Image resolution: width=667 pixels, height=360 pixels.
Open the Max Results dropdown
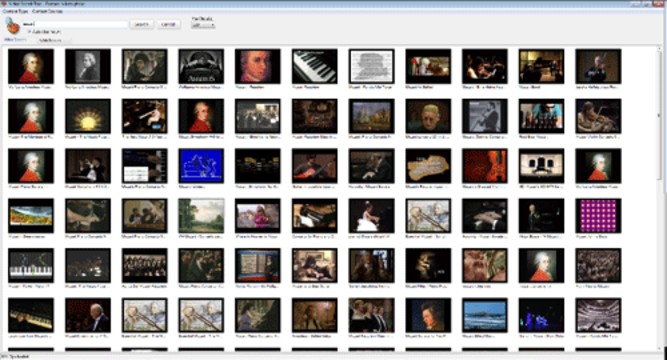pos(203,25)
